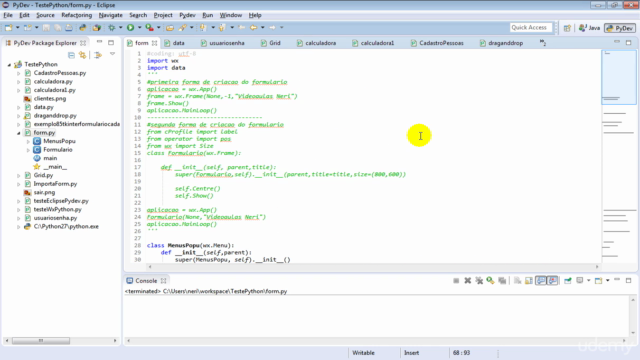Minimize the Console panel
Screen dimensions: 640x360
point(617,280)
